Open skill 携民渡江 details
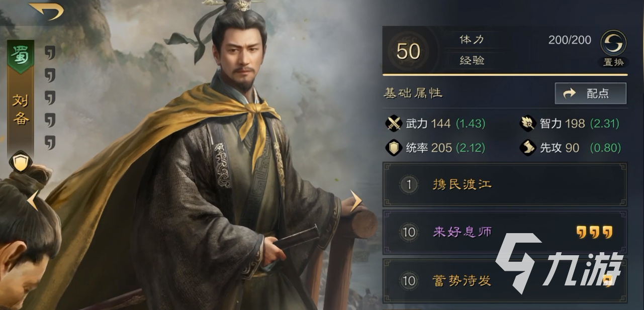644x310 pixels. coord(505,184)
